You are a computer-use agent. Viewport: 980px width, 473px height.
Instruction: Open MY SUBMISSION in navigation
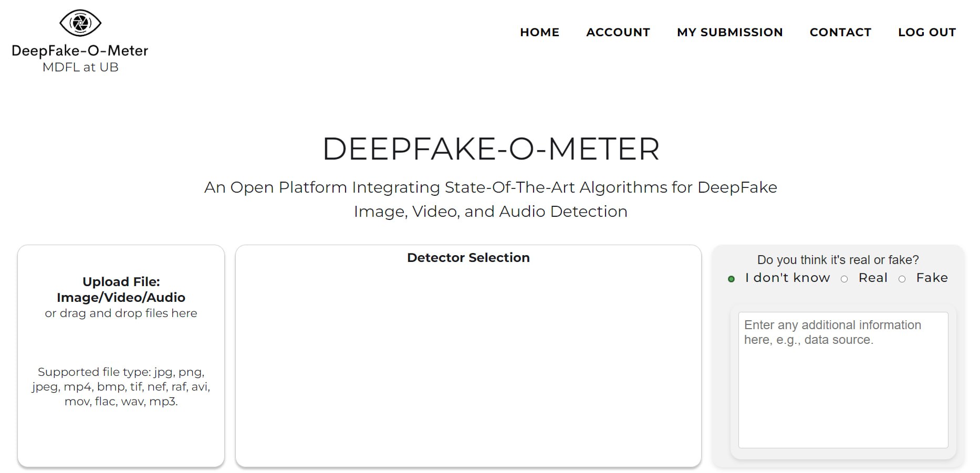(729, 33)
